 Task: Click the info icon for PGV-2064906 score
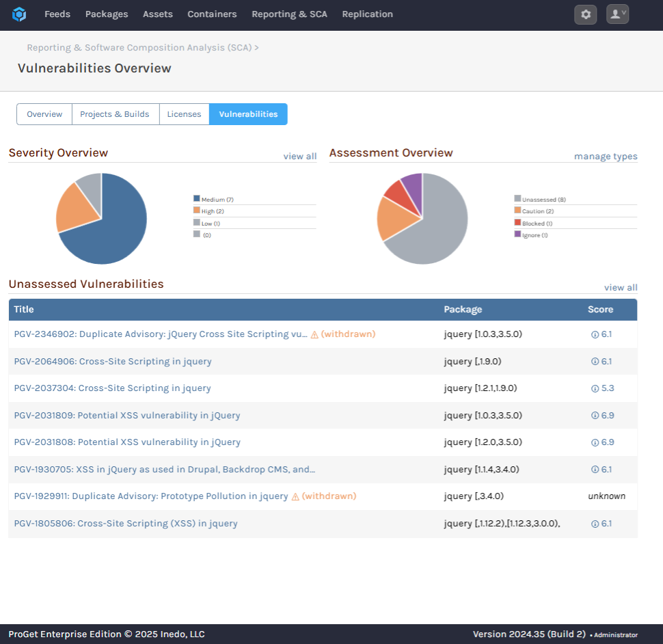click(595, 362)
